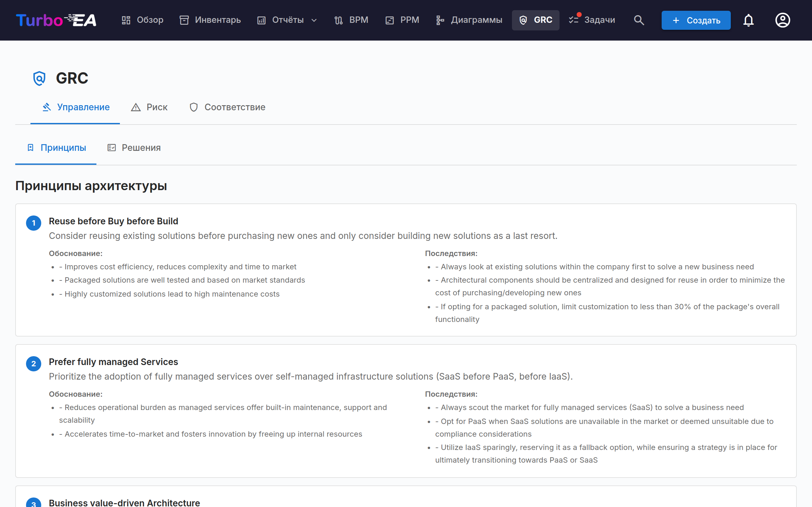This screenshot has width=812, height=507.
Task: Select the Принципы sub-tab
Action: tap(56, 148)
